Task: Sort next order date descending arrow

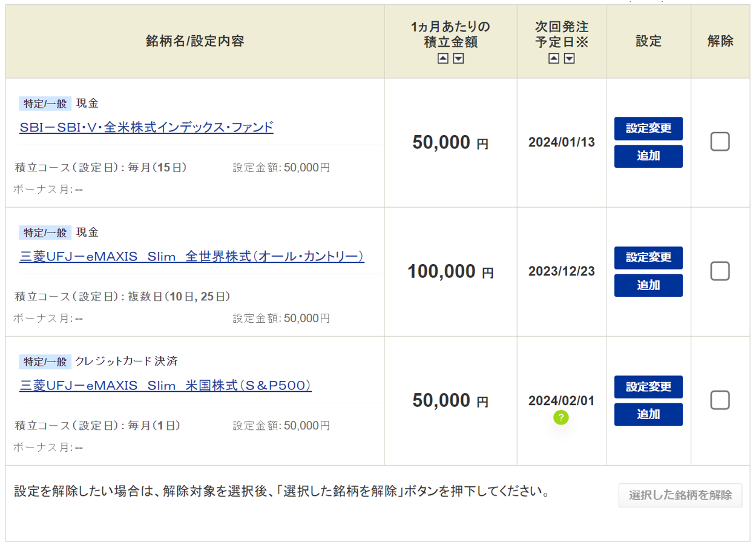Action: (x=569, y=59)
